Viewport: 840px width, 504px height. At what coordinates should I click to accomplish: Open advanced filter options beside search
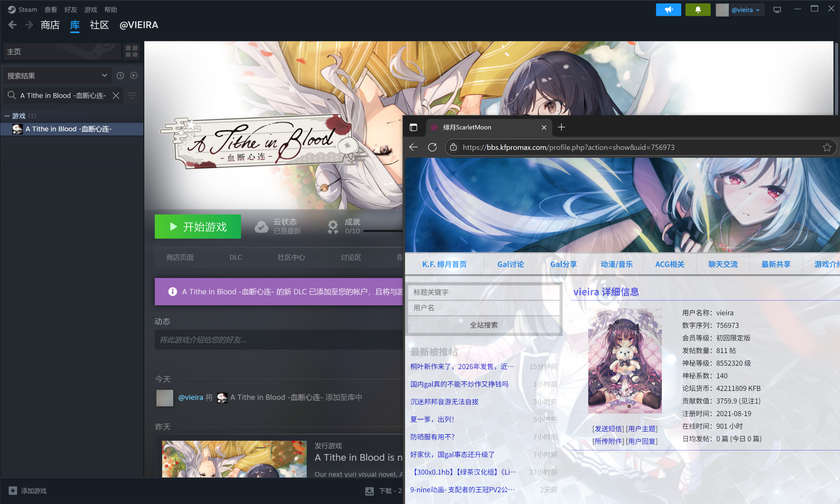click(132, 96)
